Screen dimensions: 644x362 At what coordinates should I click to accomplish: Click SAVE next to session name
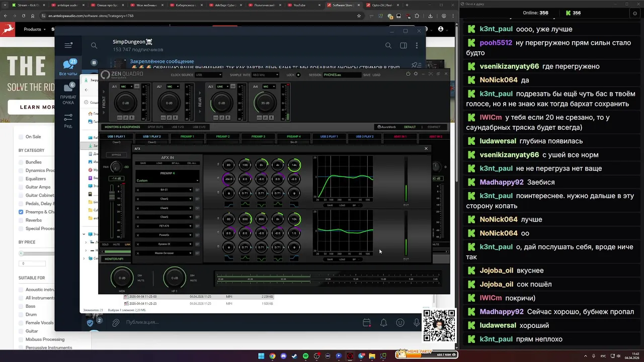[x=366, y=75]
